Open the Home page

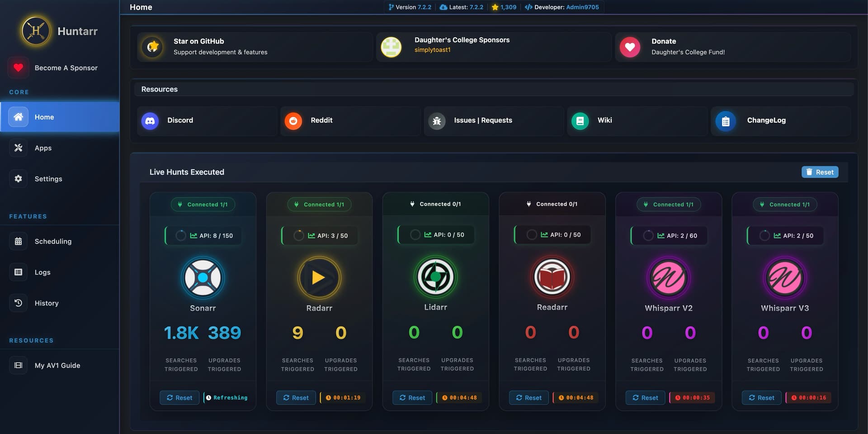coord(60,117)
